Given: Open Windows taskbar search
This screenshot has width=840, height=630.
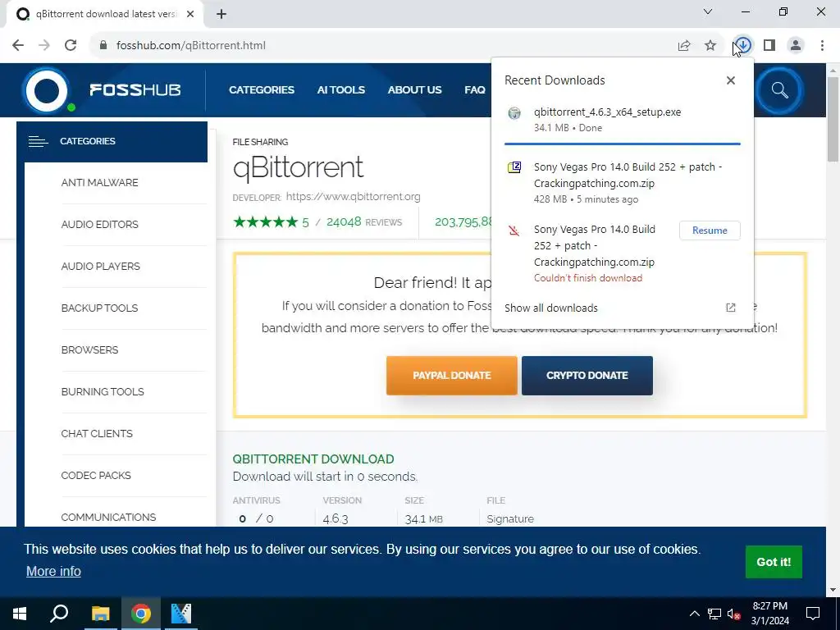Looking at the screenshot, I should (x=59, y=614).
